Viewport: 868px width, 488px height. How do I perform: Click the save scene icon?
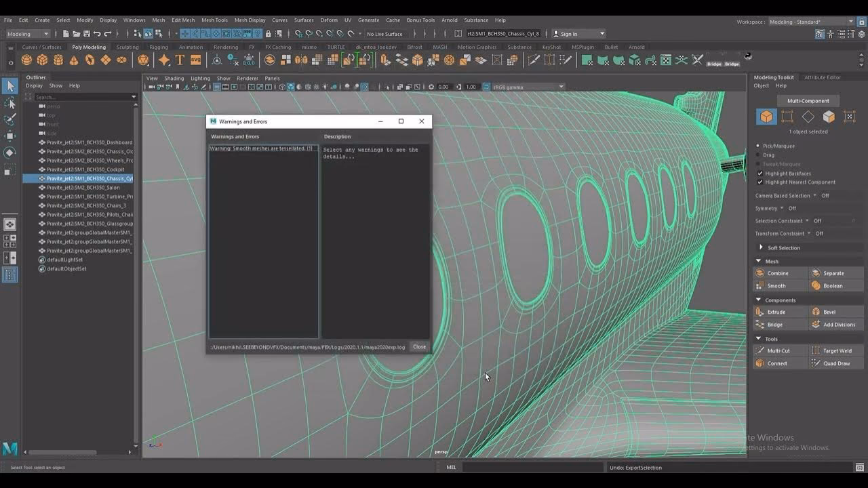[x=86, y=34]
